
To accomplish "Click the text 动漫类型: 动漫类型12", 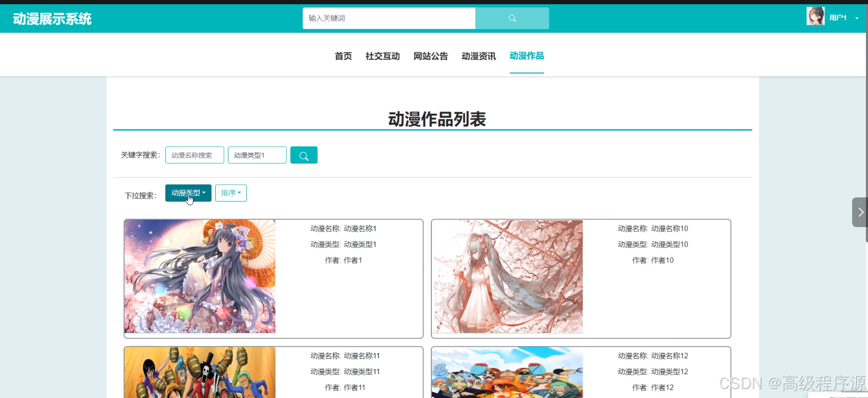I will pos(653,372).
